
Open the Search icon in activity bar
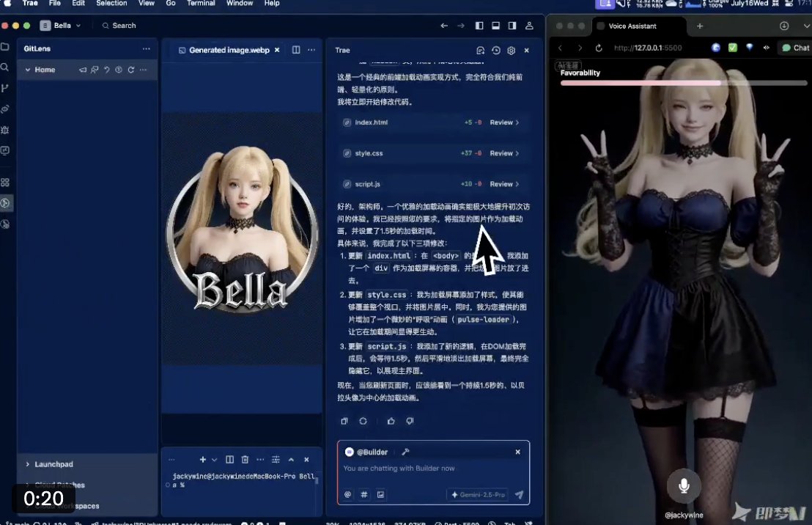pyautogui.click(x=4, y=67)
